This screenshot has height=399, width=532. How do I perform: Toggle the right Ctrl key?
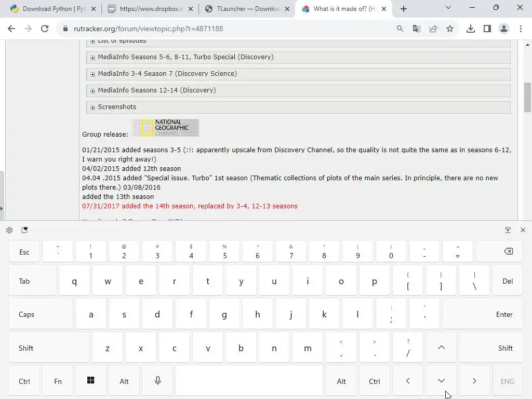click(374, 381)
